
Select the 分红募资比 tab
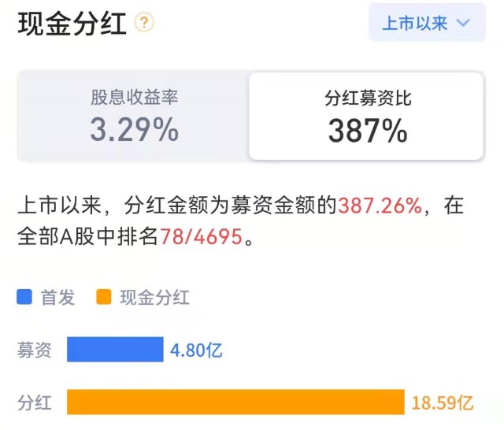click(367, 116)
